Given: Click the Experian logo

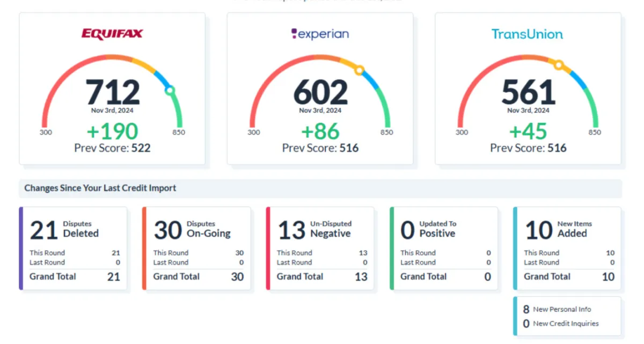Looking at the screenshot, I should 320,34.
